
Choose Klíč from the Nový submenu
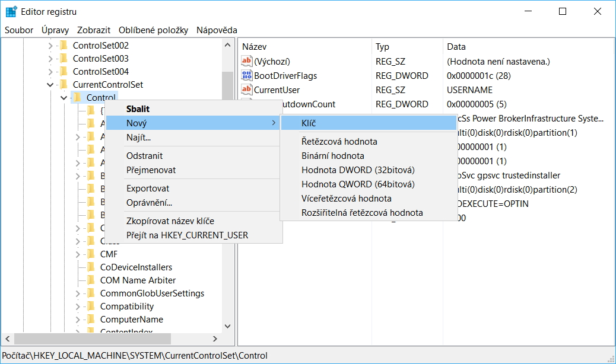point(309,123)
